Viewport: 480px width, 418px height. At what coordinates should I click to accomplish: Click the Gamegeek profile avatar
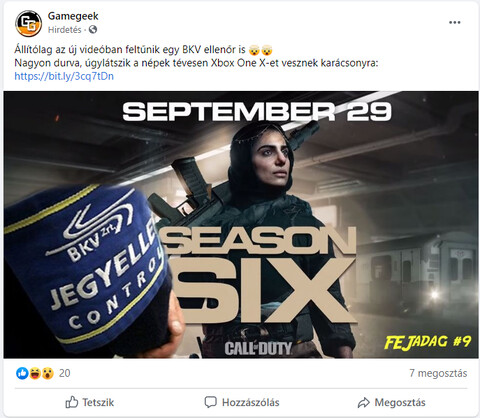[29, 23]
